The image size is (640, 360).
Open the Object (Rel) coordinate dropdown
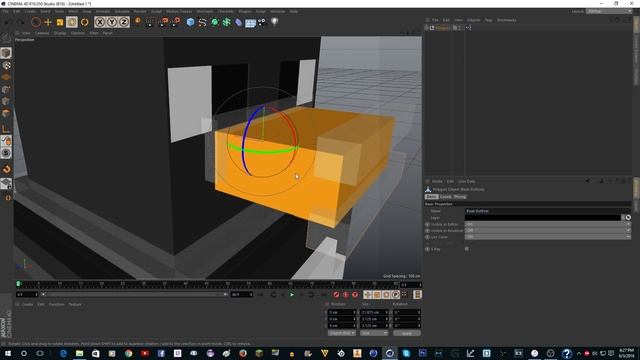(x=342, y=333)
